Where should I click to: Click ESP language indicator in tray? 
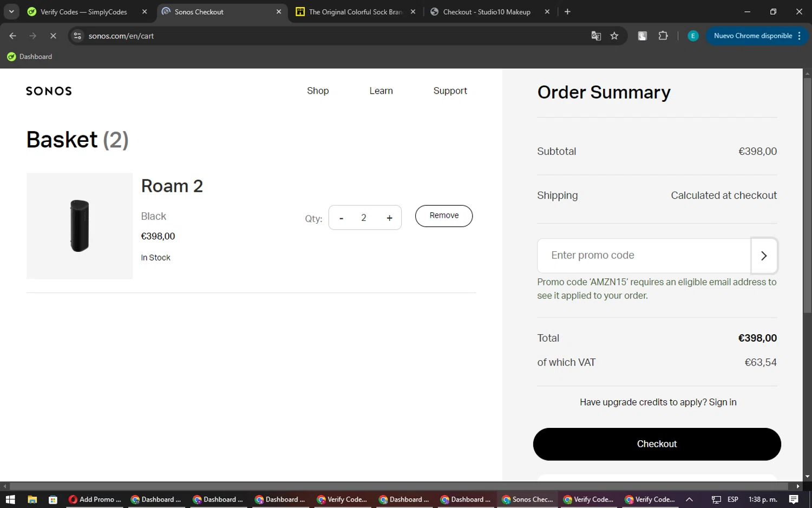[733, 499]
